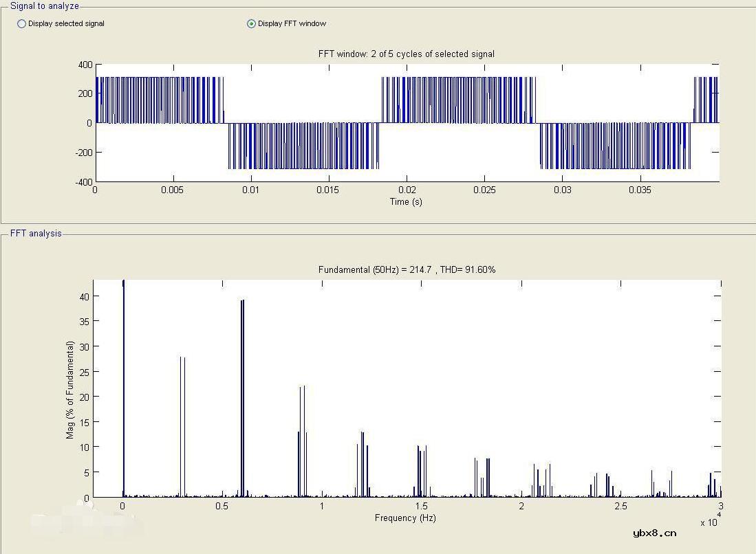Image resolution: width=756 pixels, height=554 pixels.
Task: Click the harmonic cluster near 0.9 frequency
Action: (303, 440)
